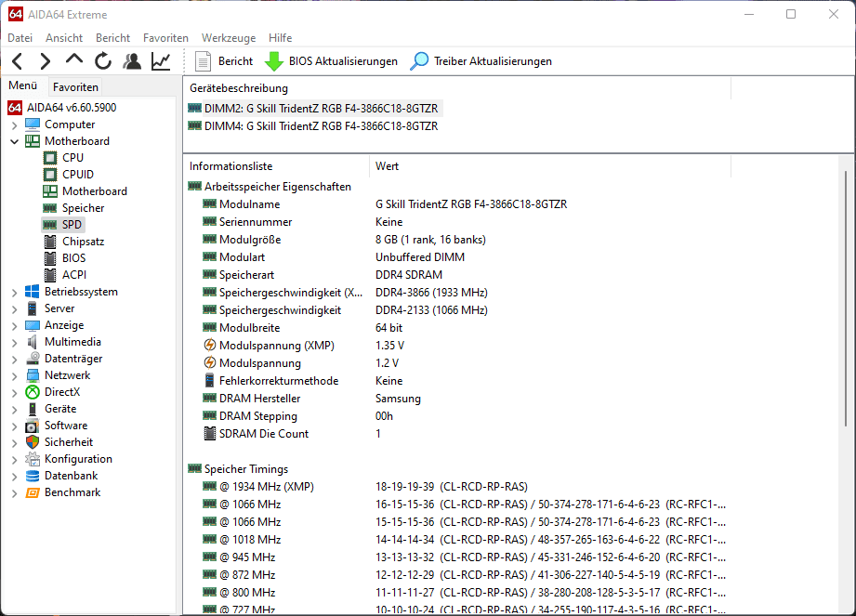Expand the Datenträger node
The width and height of the screenshot is (856, 616).
pos(15,359)
